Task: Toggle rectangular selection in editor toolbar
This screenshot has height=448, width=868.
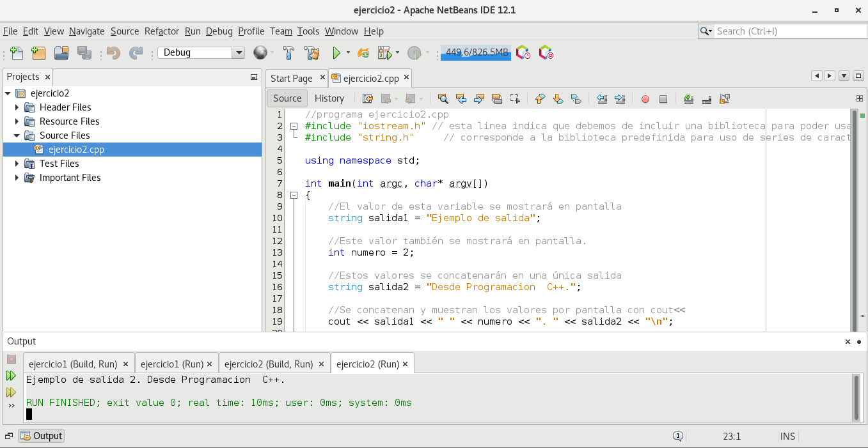Action: click(x=514, y=99)
